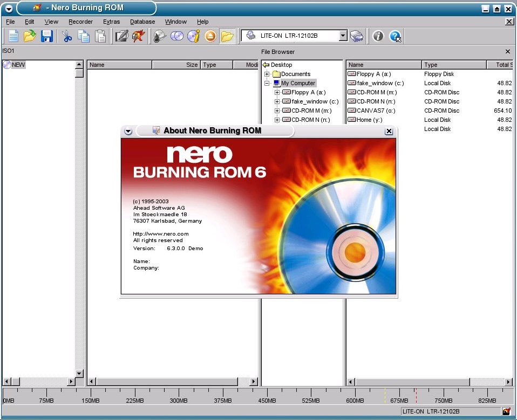Click the Copy CD two-discs icon
This screenshot has height=420, width=517.
click(x=177, y=36)
